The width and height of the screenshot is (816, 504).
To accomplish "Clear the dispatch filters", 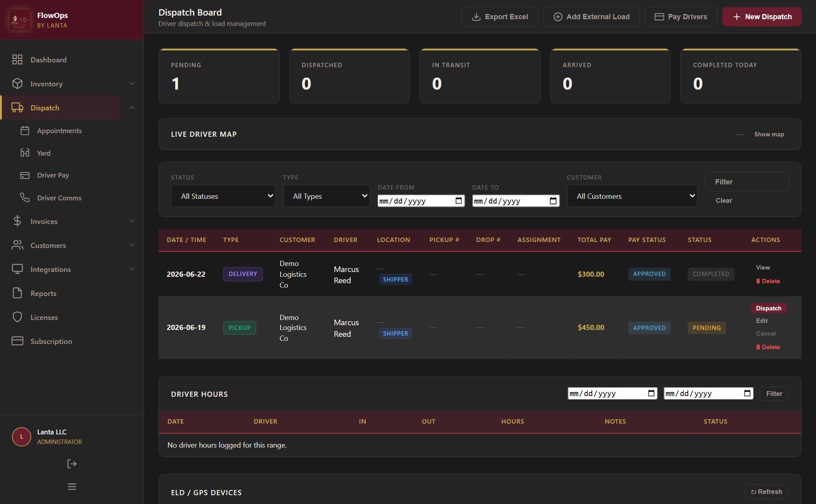I will (x=724, y=200).
